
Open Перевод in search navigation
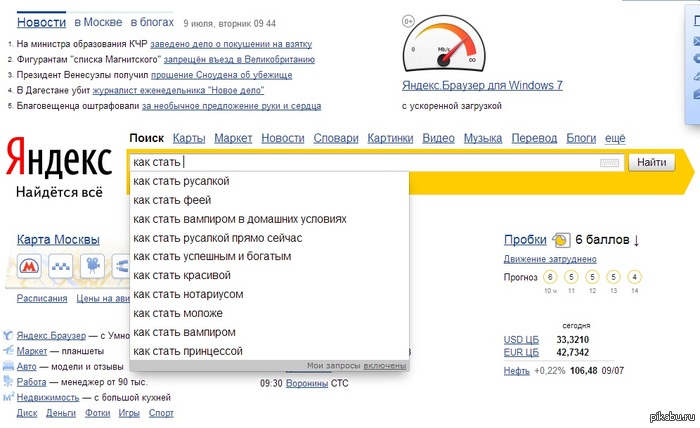pos(534,138)
